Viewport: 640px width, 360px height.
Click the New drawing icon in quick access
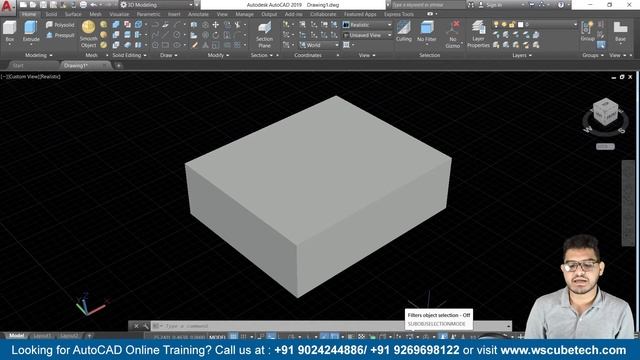(23, 5)
